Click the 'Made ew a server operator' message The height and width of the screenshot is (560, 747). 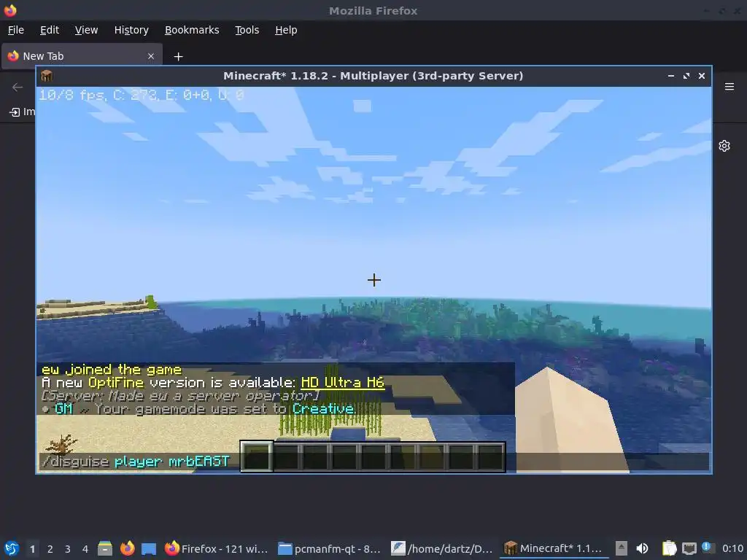[180, 396]
